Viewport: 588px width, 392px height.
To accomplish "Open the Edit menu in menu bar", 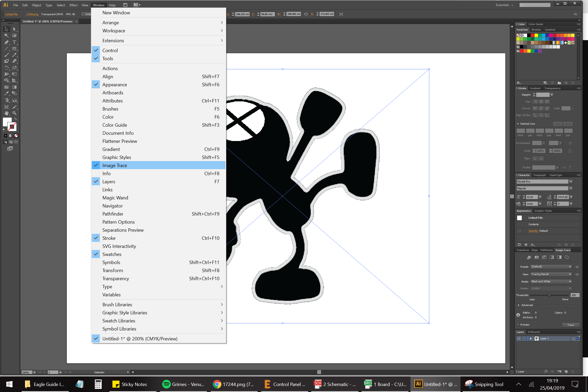I will (x=25, y=5).
